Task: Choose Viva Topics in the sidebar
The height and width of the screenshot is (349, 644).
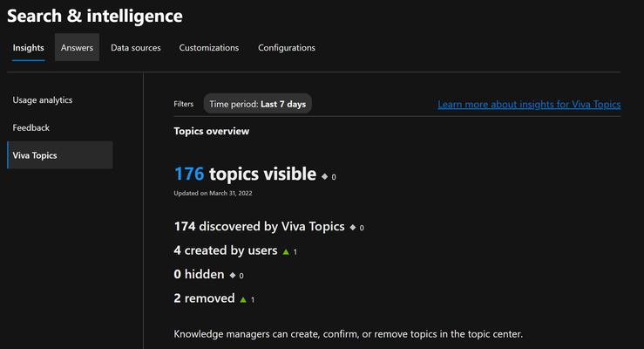Action: coord(60,155)
